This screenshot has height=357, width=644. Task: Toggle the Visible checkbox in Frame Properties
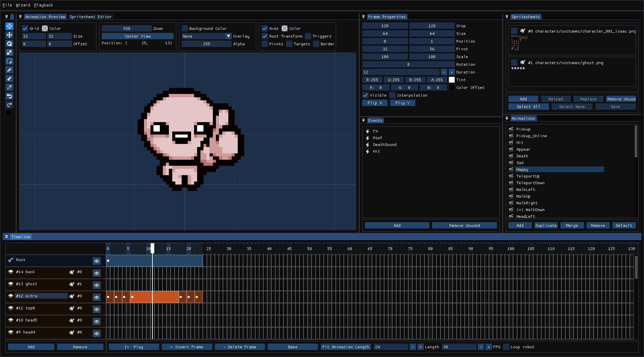coord(365,95)
